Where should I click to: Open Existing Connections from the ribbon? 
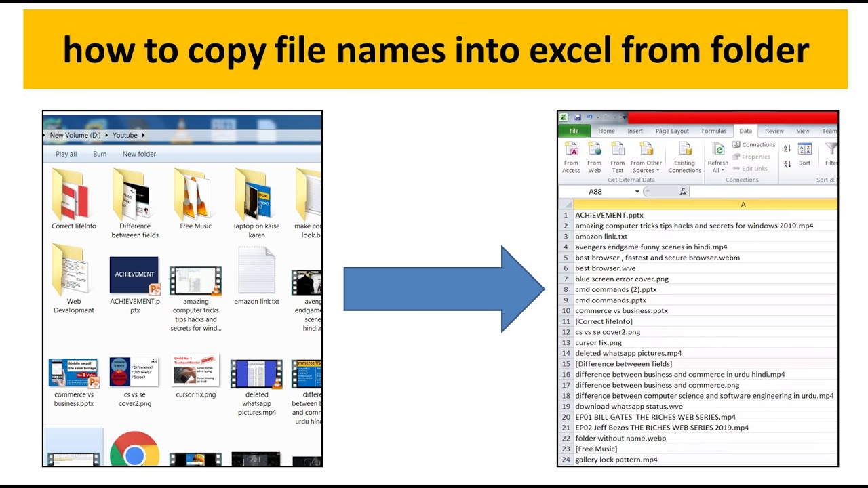click(x=685, y=157)
